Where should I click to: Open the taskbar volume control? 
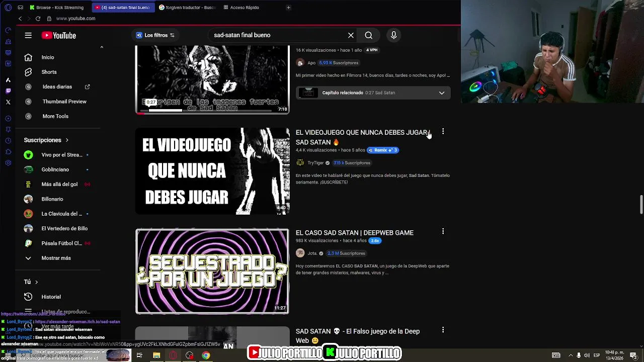tap(587, 355)
